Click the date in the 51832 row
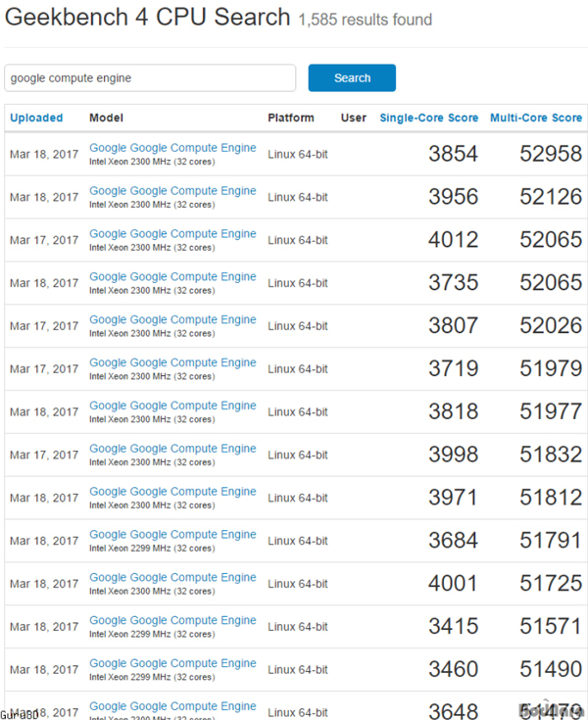588x720 pixels. point(44,456)
